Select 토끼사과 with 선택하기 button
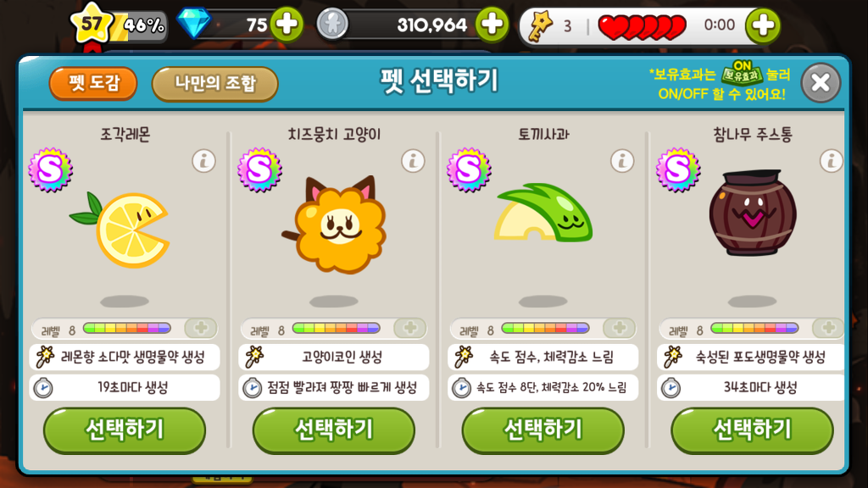 point(543,430)
